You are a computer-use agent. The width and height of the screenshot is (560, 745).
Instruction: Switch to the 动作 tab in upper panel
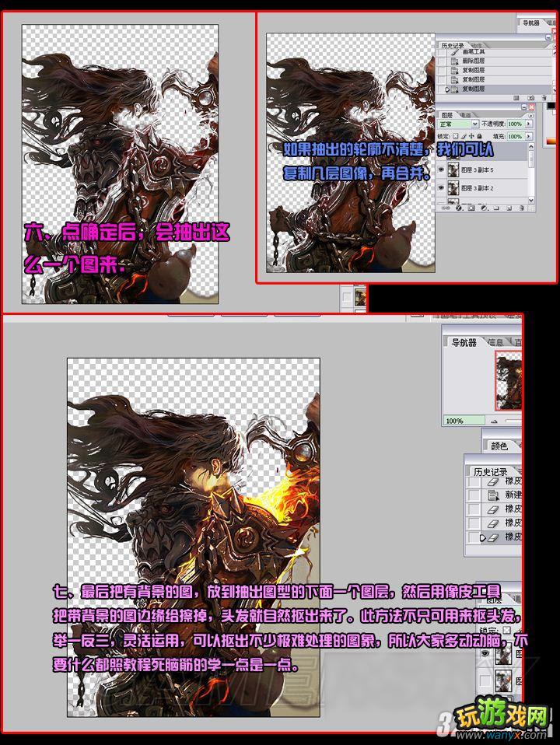coord(476,46)
